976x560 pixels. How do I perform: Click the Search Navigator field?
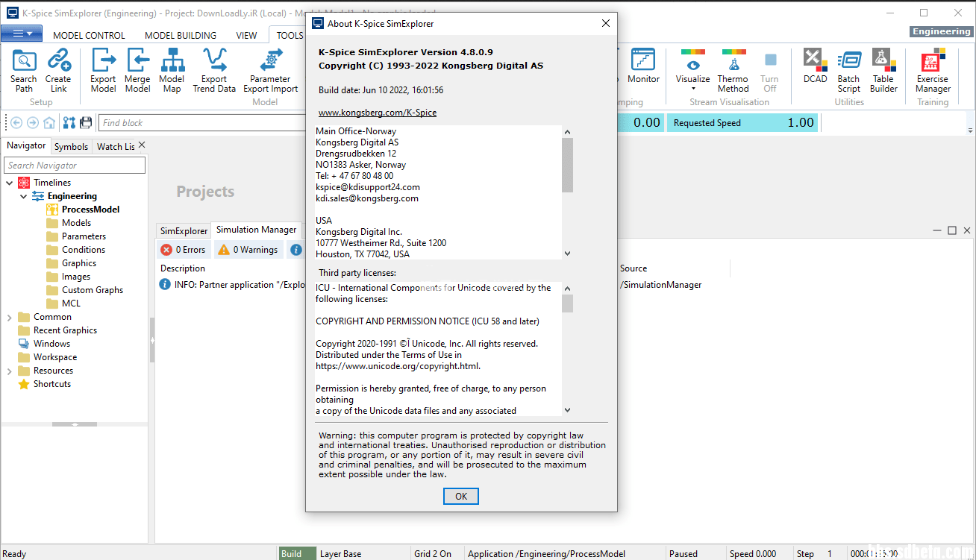75,166
